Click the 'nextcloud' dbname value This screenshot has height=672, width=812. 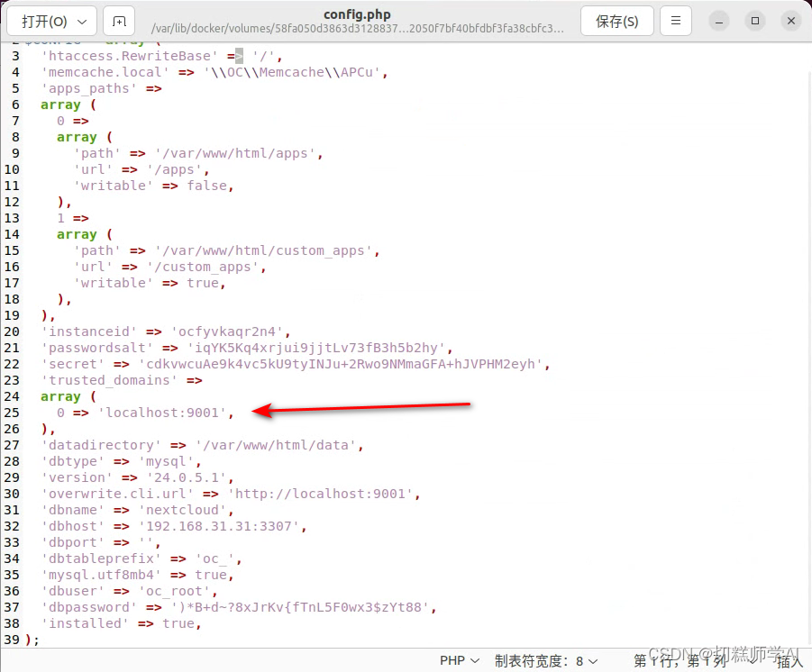pos(182,510)
